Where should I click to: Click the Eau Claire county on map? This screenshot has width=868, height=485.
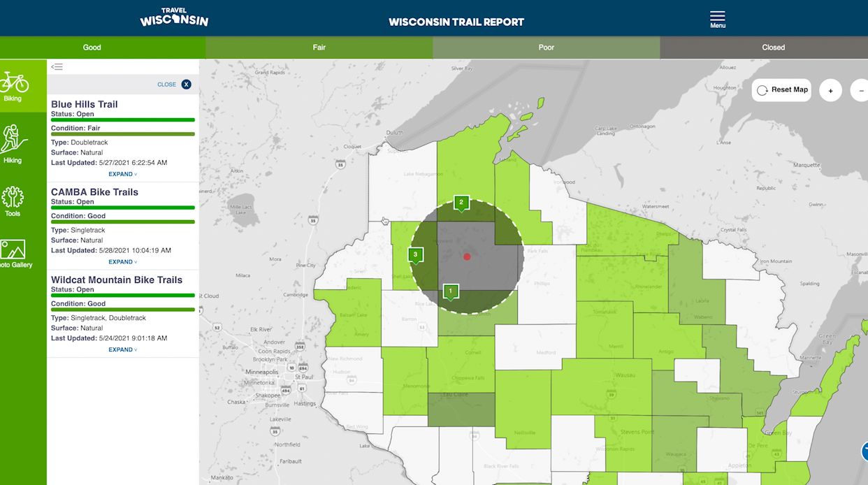point(461,410)
